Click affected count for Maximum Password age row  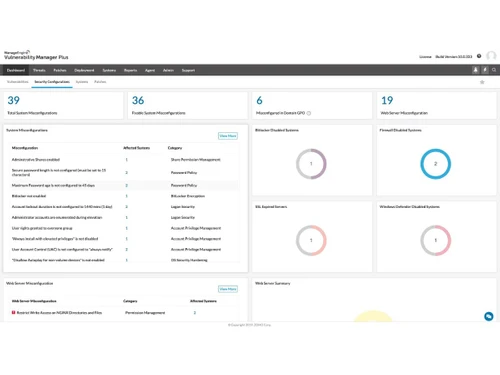point(126,185)
